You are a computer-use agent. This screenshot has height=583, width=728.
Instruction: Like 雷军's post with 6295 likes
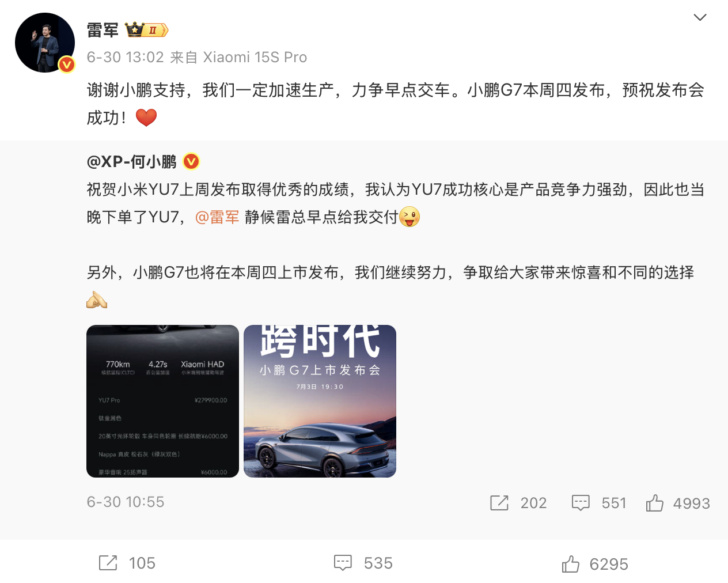[x=595, y=564]
